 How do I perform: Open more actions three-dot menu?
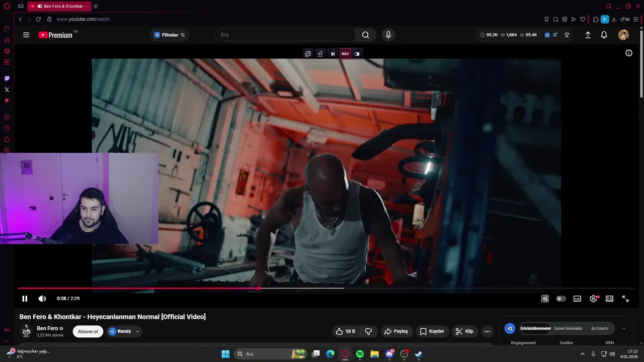click(x=487, y=331)
